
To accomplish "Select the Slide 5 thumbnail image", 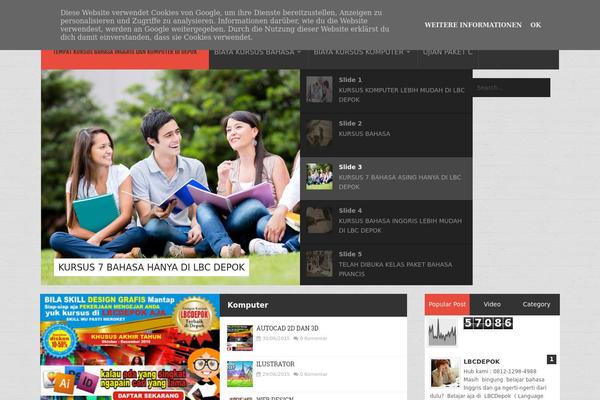I will (319, 264).
